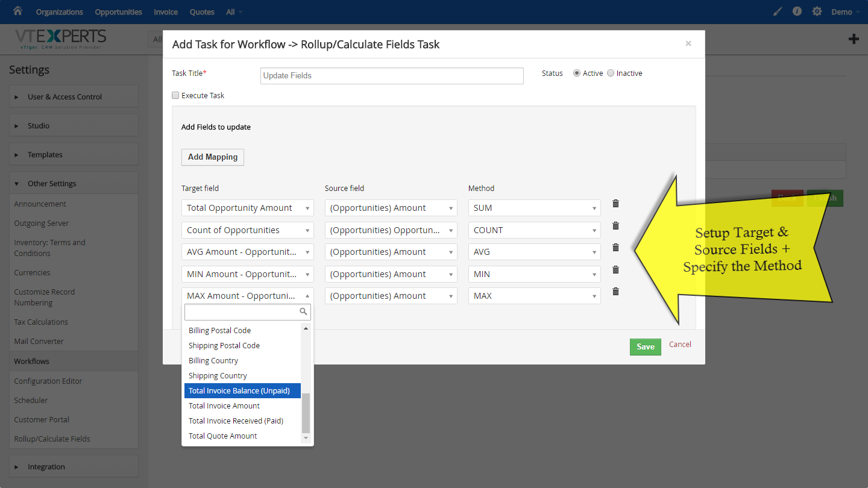The image size is (868, 488).
Task: Click the dropdown list scrollbar thumb
Action: coord(306,413)
